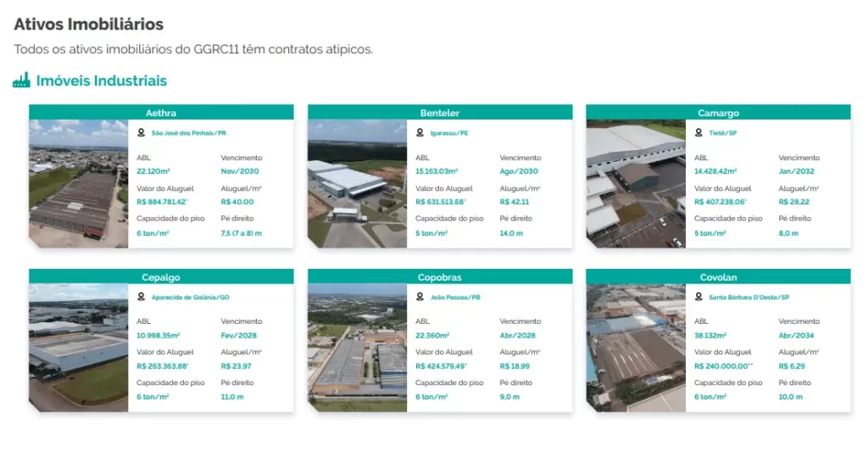Viewport: 868px width, 452px height.
Task: Select the Abr/2028 expiry in Copobras
Action: 518,335
